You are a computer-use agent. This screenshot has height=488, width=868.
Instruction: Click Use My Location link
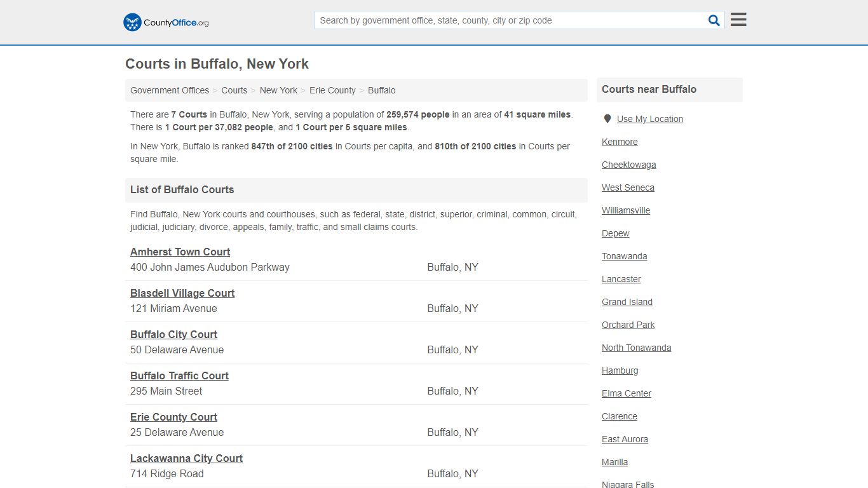click(650, 119)
